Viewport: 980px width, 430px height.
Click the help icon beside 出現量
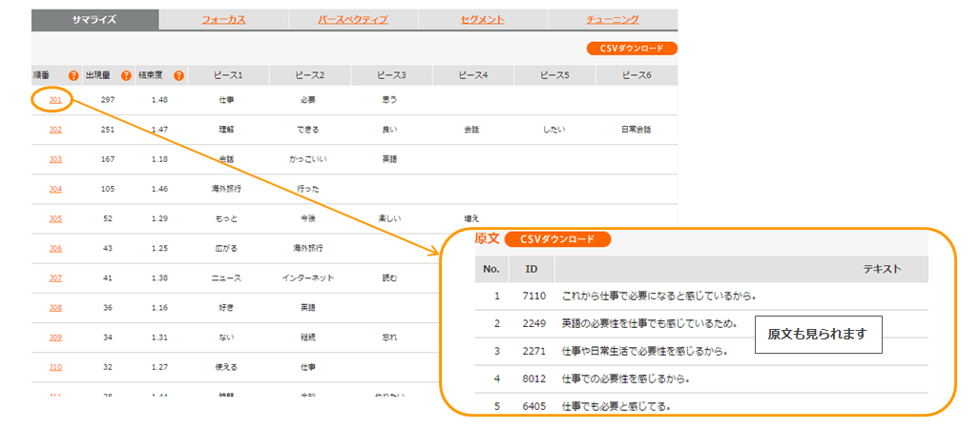click(x=126, y=76)
